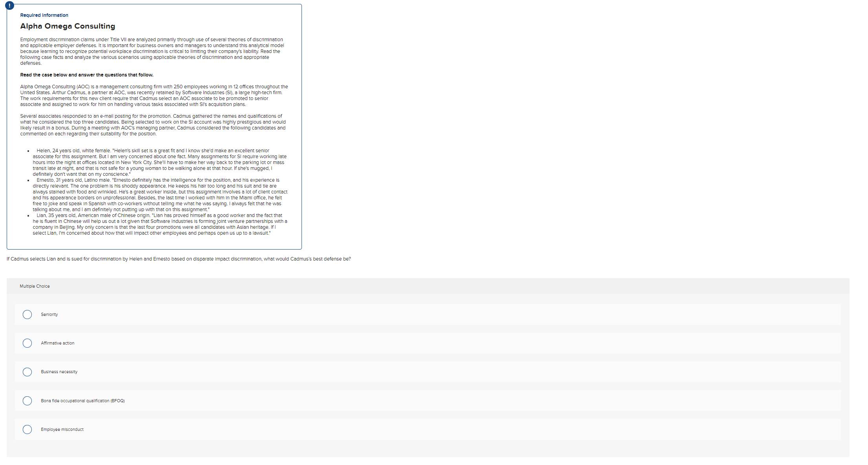This screenshot has width=868, height=465.
Task: Click the Required Information alert icon
Action: click(x=9, y=5)
